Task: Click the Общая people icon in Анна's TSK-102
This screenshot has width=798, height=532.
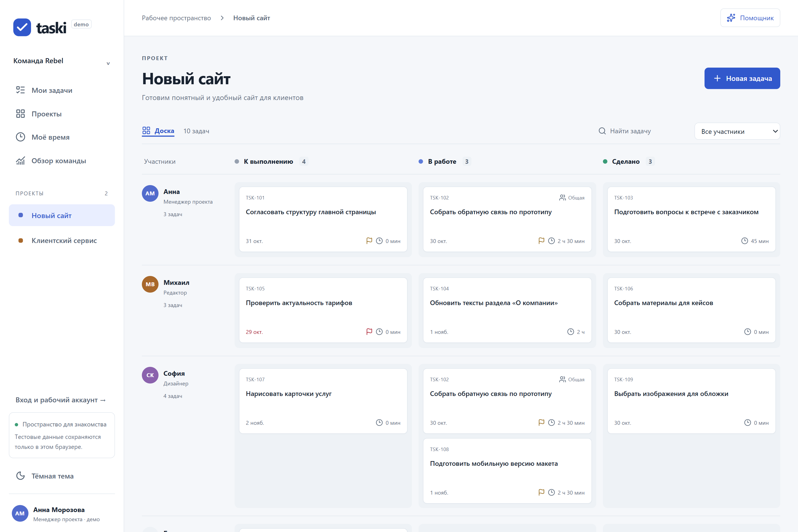Action: click(x=562, y=198)
